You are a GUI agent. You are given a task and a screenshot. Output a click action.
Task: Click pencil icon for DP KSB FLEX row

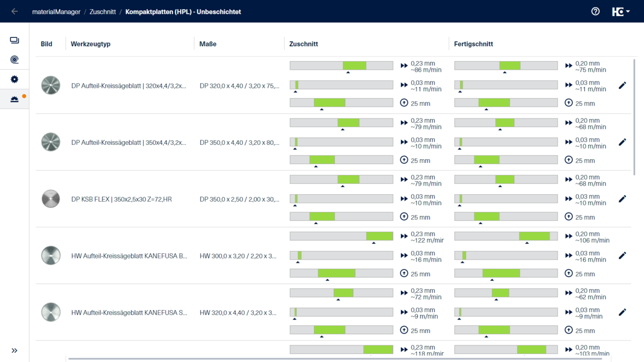622,199
